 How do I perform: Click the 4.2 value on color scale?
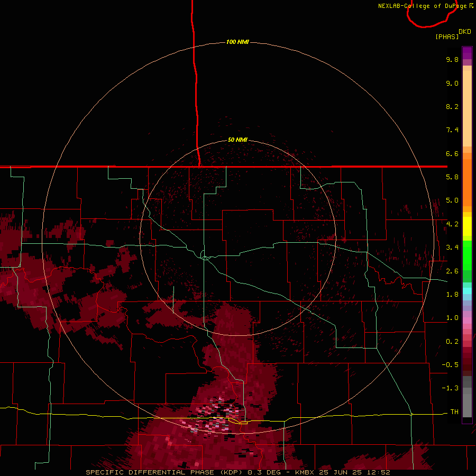point(452,224)
